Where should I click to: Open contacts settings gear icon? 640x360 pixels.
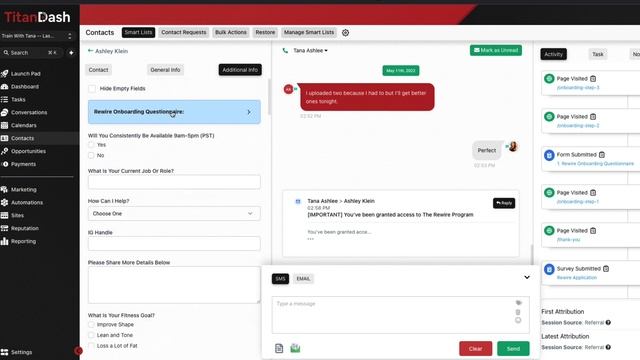coord(345,33)
